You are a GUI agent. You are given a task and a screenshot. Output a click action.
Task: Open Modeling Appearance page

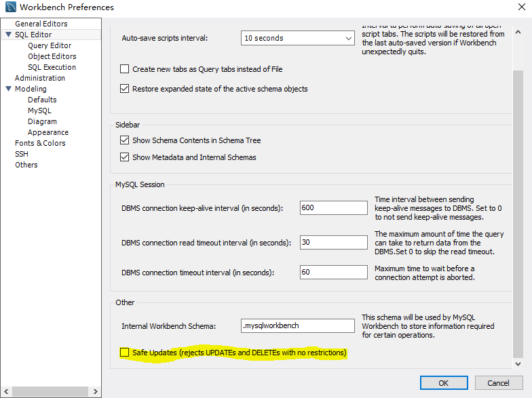tap(47, 132)
